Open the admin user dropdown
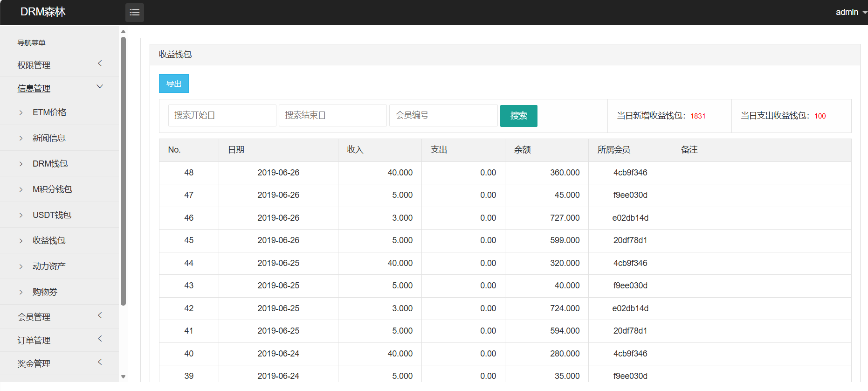This screenshot has width=868, height=391. [850, 12]
